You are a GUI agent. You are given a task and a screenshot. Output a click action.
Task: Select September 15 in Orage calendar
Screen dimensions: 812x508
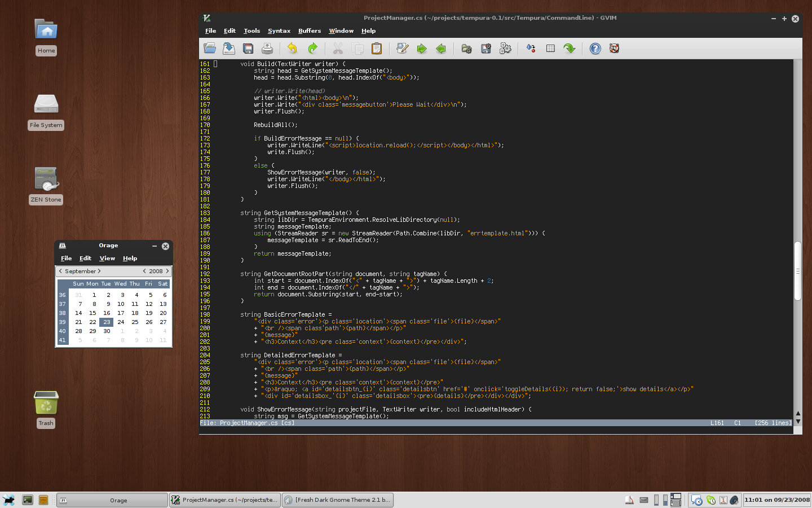tap(92, 313)
